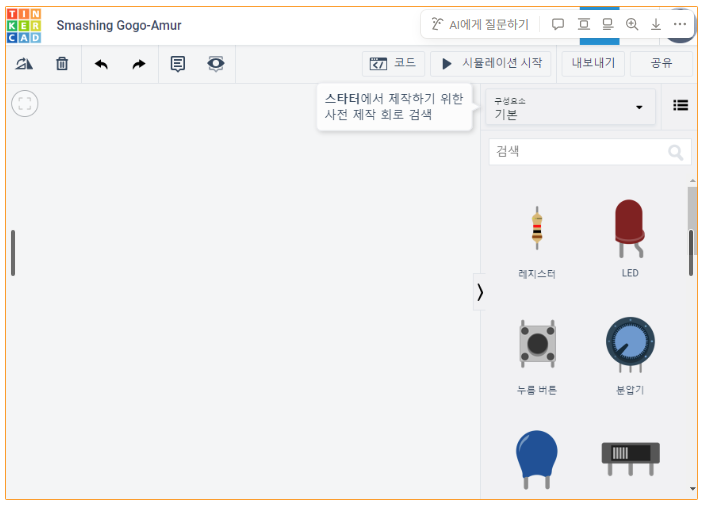Open the Tinkercad logo home link
The height and width of the screenshot is (505, 704).
[x=24, y=26]
